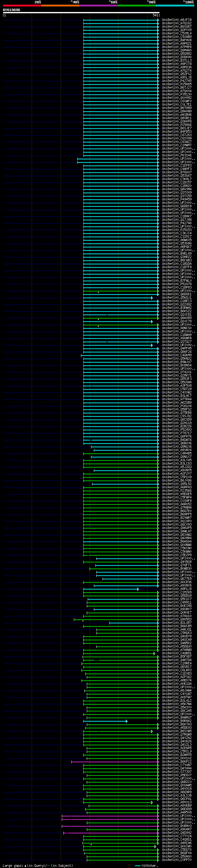
Task: Select the UniRef100_A8NCS0 label
Action: pyautogui.click(x=177, y=328)
